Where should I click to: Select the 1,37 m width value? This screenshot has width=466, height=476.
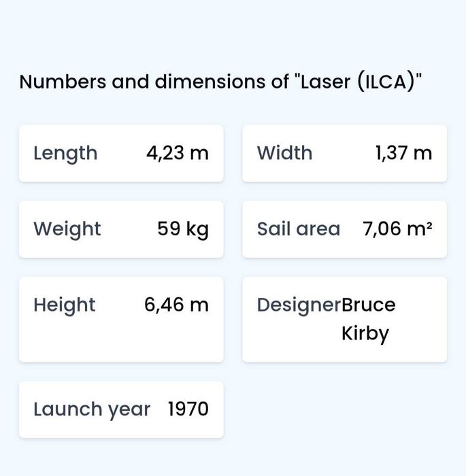(403, 153)
